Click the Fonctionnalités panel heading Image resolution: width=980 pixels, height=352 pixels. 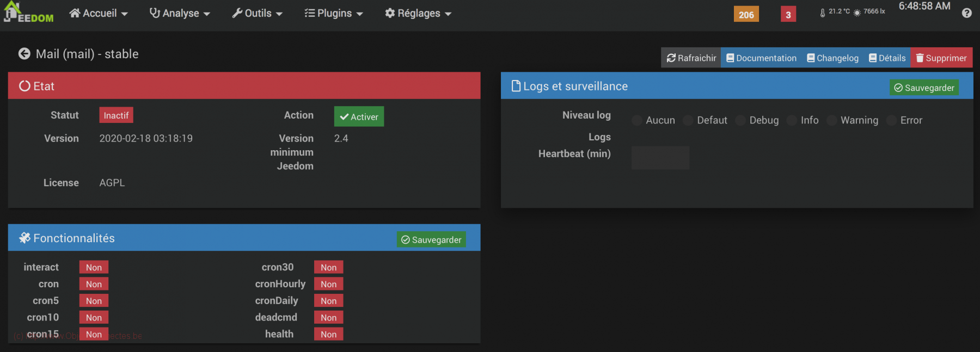pos(74,238)
